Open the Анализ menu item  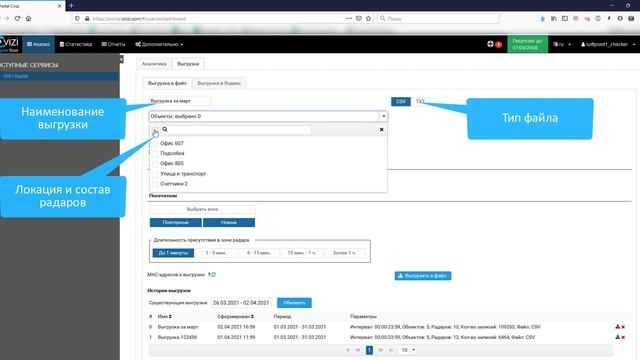tap(38, 44)
